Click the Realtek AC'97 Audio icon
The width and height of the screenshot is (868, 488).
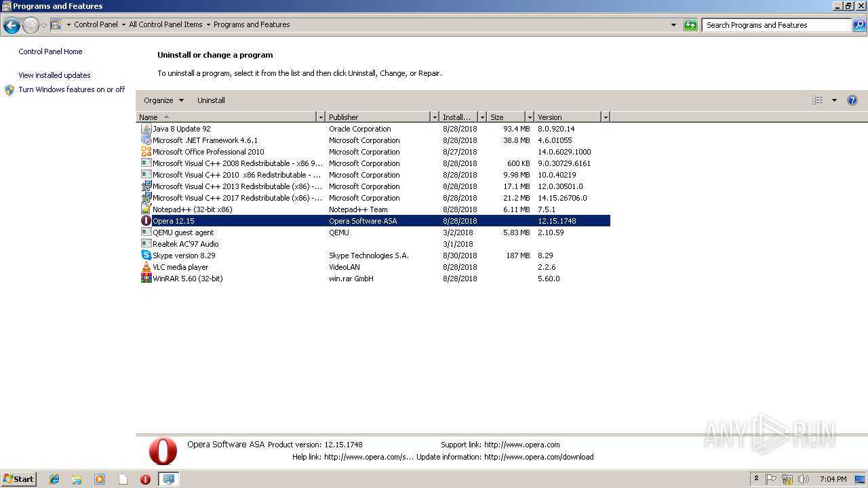pyautogui.click(x=146, y=244)
